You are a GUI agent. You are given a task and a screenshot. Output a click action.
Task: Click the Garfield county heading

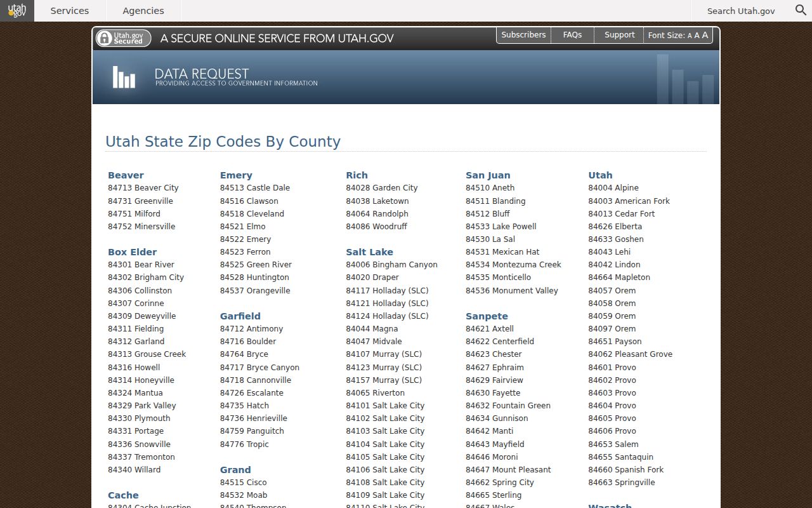(240, 316)
